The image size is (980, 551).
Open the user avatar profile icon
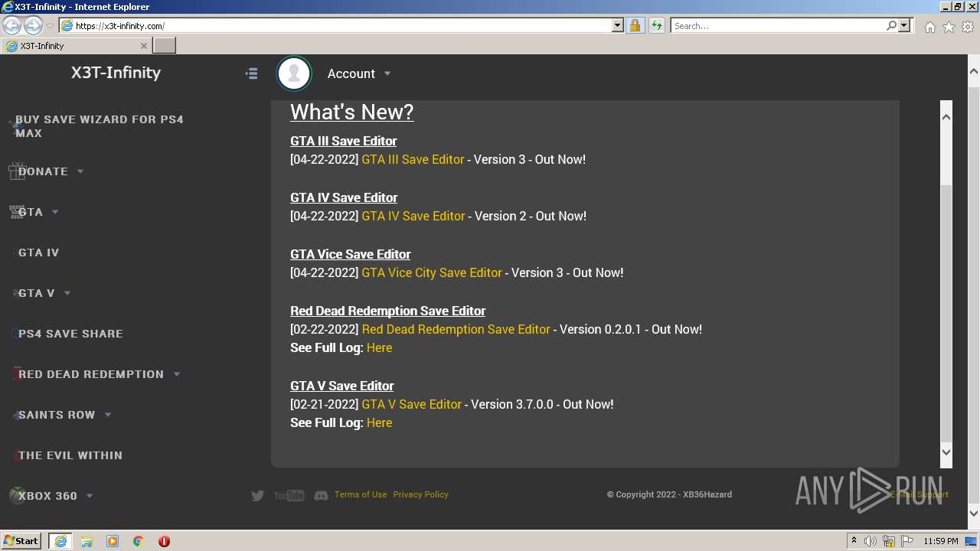point(294,73)
